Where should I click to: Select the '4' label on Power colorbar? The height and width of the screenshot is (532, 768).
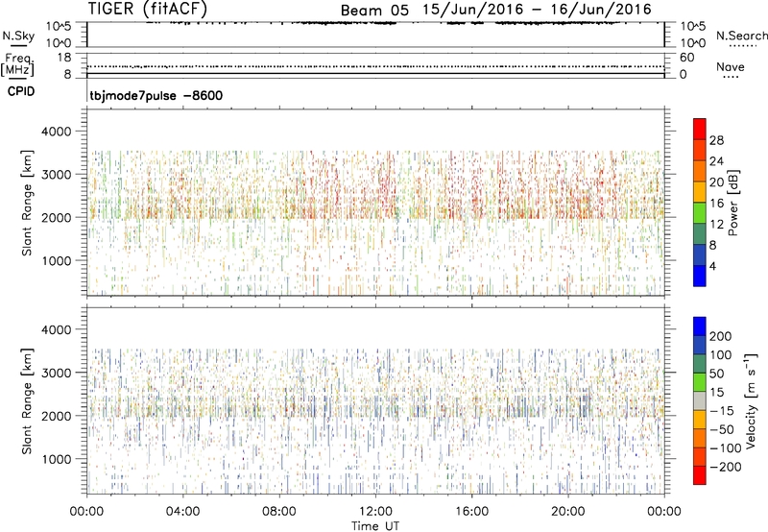point(713,266)
